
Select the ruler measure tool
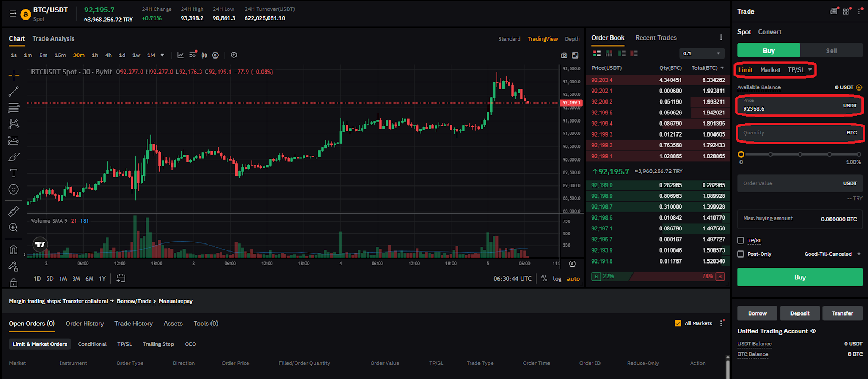(x=14, y=211)
